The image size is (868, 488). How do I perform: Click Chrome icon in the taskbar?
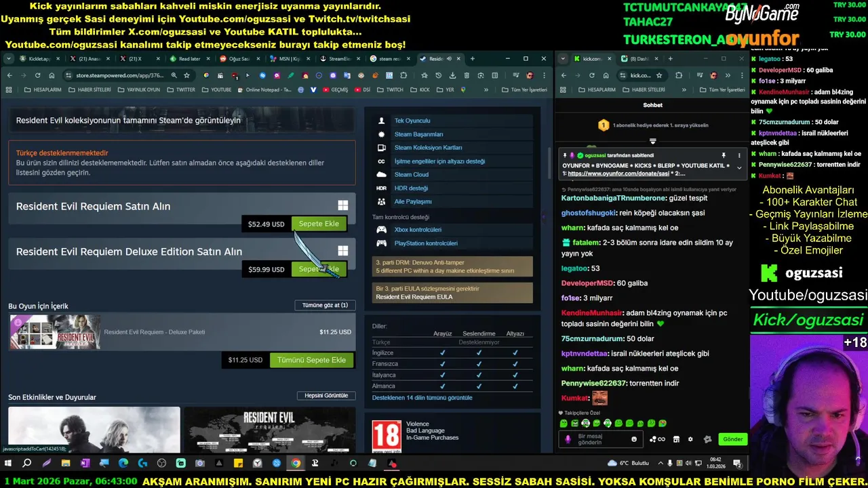point(296,464)
